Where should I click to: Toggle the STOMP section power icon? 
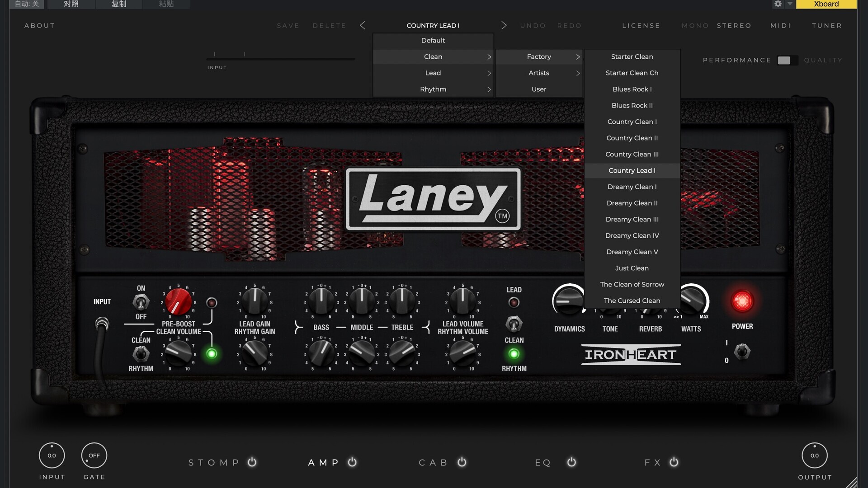coord(252,462)
